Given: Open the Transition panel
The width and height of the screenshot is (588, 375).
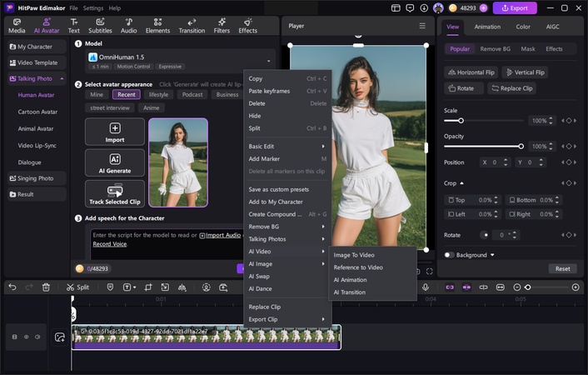Looking at the screenshot, I should [192, 26].
